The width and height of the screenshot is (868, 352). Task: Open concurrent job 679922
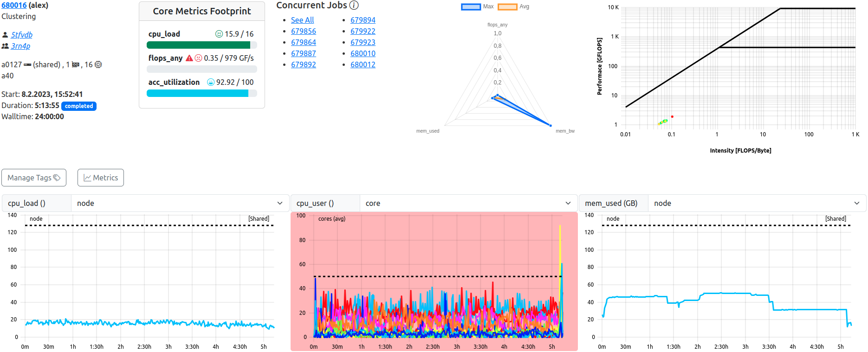pyautogui.click(x=363, y=31)
